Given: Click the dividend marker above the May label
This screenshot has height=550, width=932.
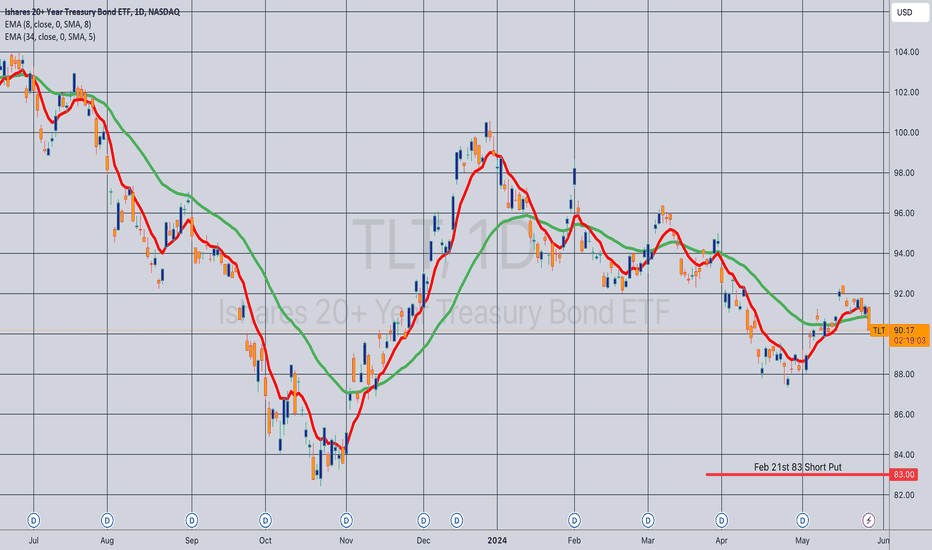Looking at the screenshot, I should tap(802, 521).
